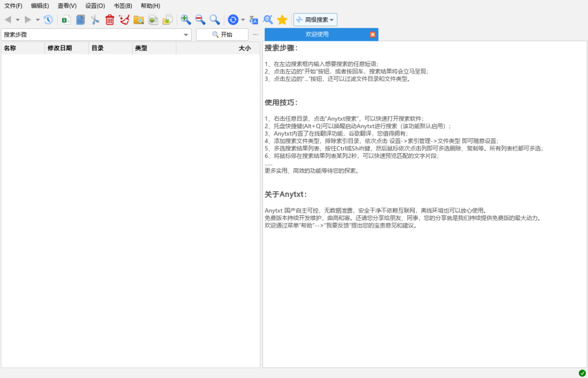Open the 书签(B) menu
The width and height of the screenshot is (588, 378).
122,5
